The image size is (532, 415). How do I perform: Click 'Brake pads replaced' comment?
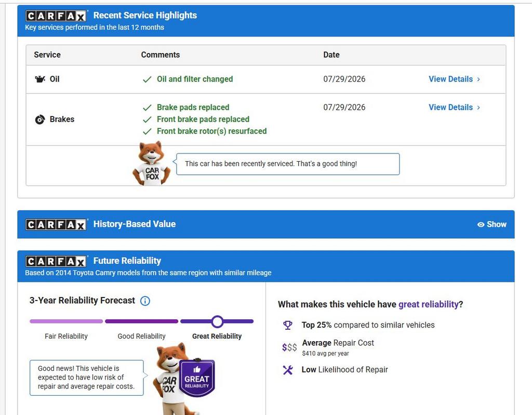tap(193, 107)
